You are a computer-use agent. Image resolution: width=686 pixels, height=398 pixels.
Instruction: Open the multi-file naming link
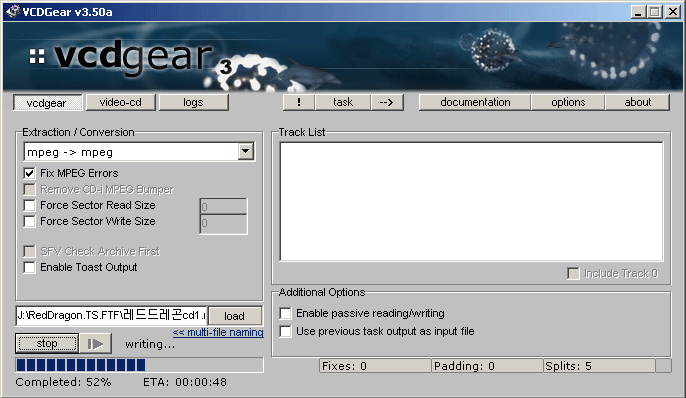coord(218,332)
